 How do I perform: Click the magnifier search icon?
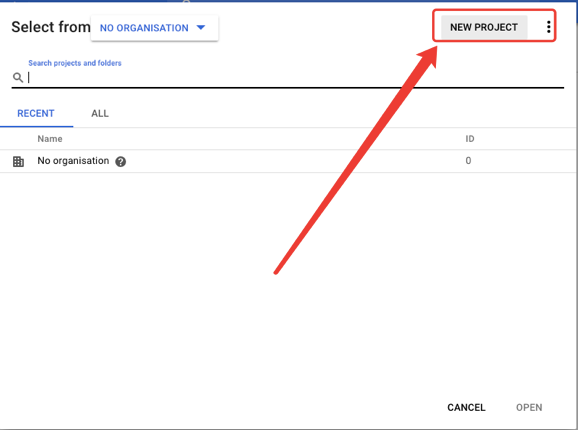18,77
